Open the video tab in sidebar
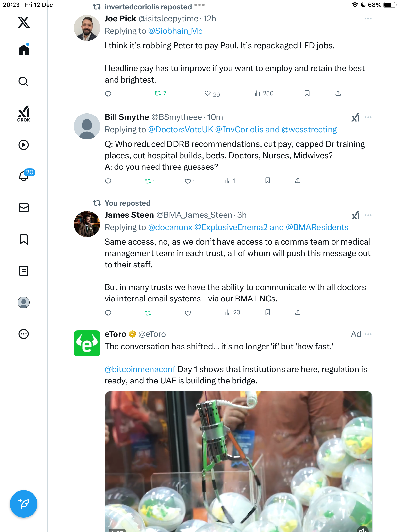This screenshot has width=399, height=532. [x=24, y=145]
